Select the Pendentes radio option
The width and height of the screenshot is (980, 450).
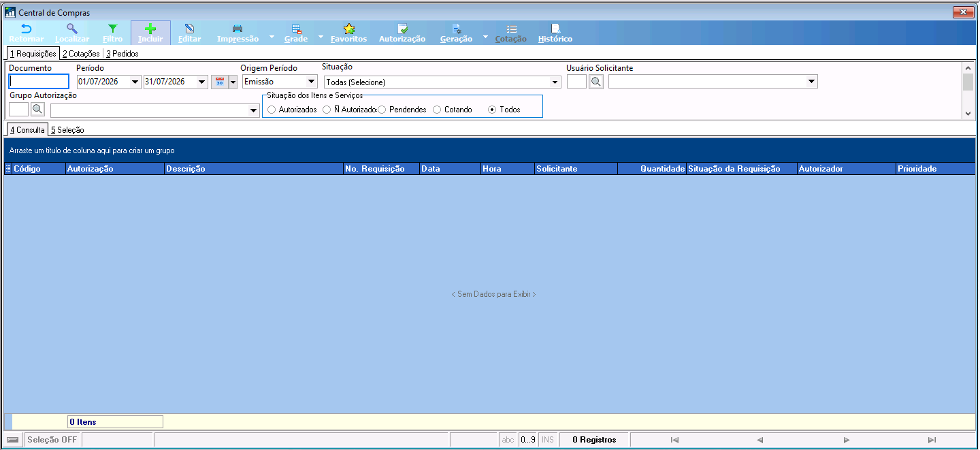pyautogui.click(x=382, y=110)
